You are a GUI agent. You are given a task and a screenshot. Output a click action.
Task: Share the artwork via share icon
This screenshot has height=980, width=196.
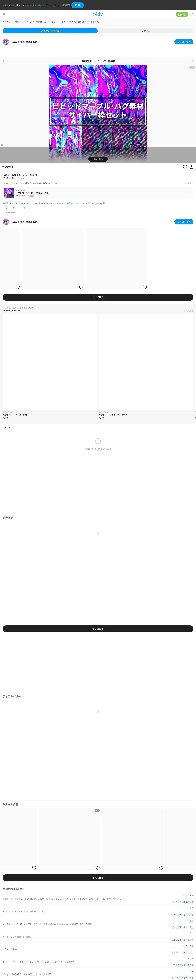[x=191, y=167]
